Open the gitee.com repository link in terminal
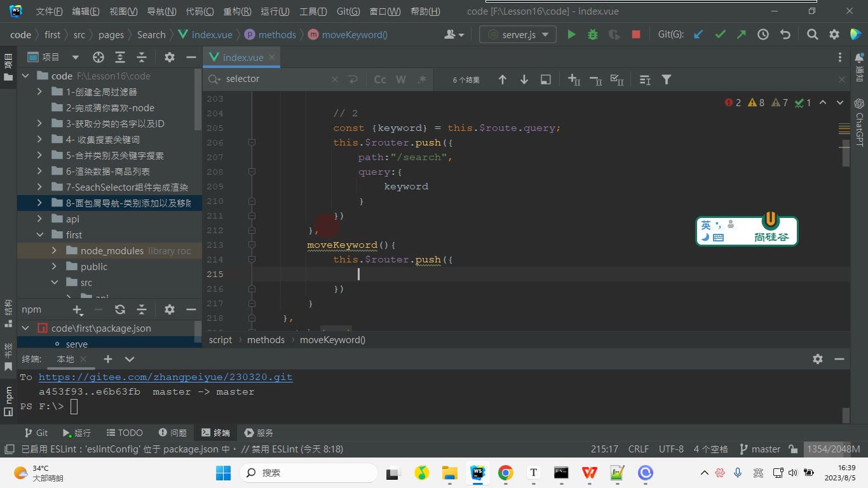This screenshot has height=488, width=868. [x=165, y=377]
